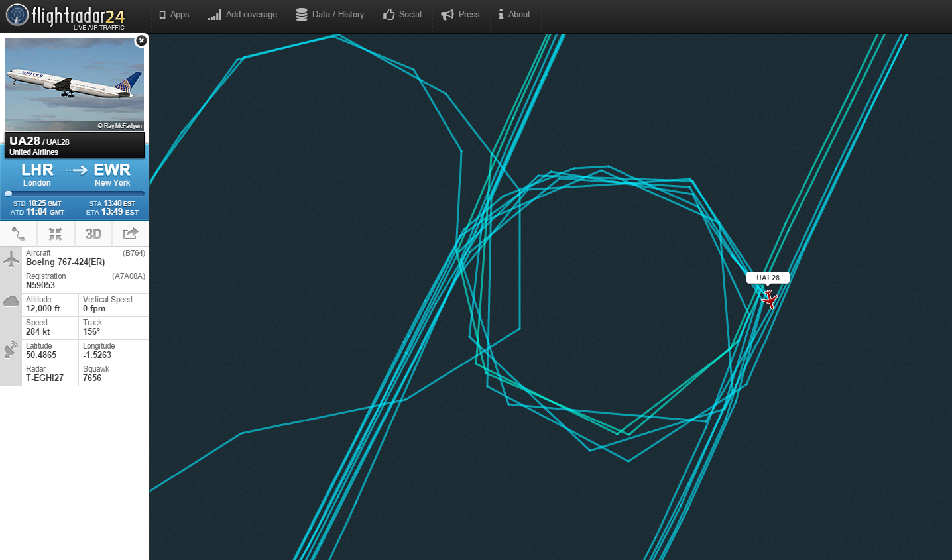Open the Social menu

[402, 15]
